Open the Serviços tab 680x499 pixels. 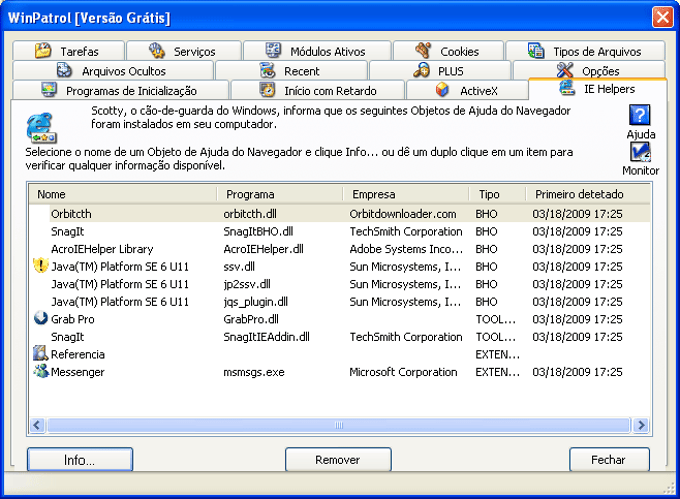(x=184, y=50)
